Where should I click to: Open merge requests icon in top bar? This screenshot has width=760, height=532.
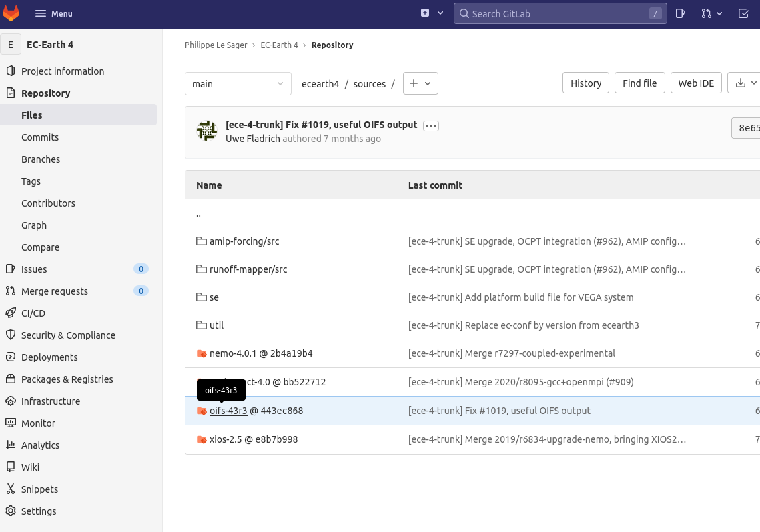tap(706, 13)
